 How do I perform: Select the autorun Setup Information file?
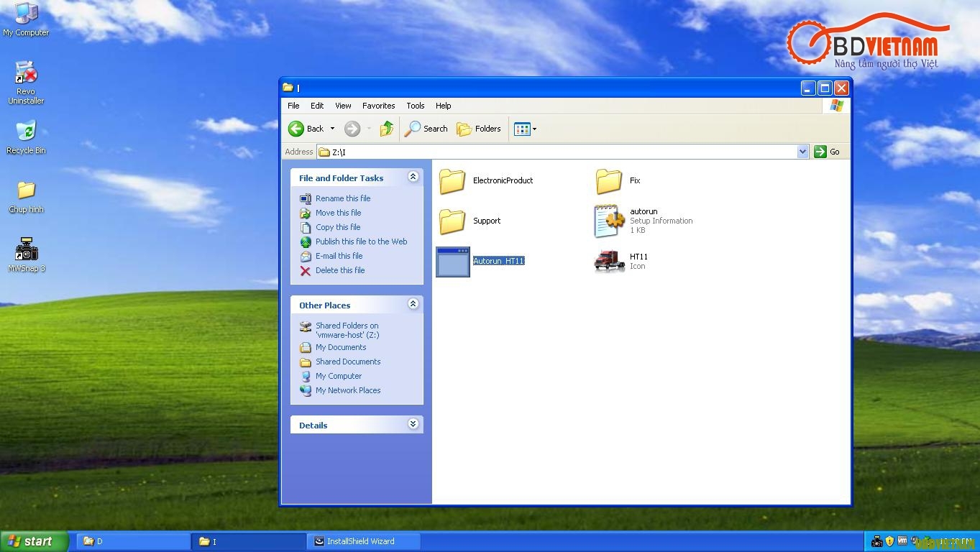click(609, 221)
